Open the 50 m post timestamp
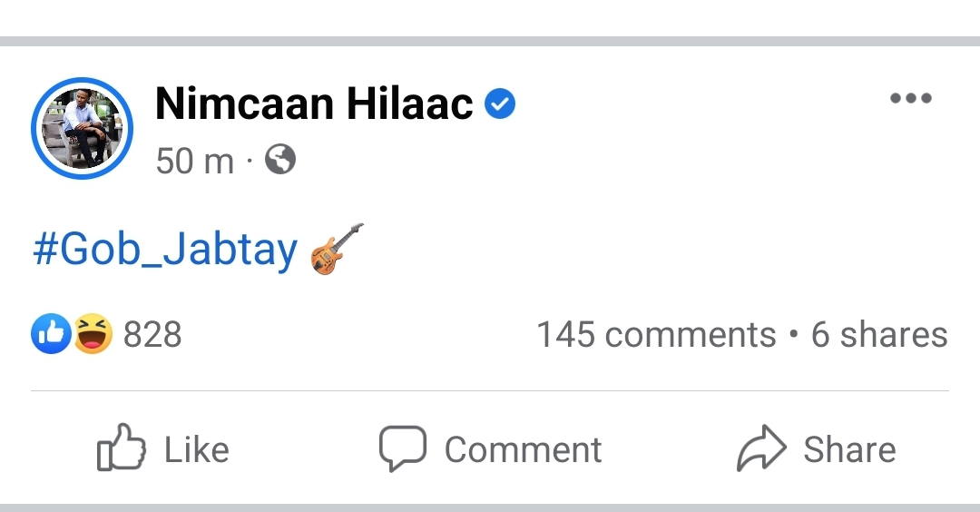 195,161
